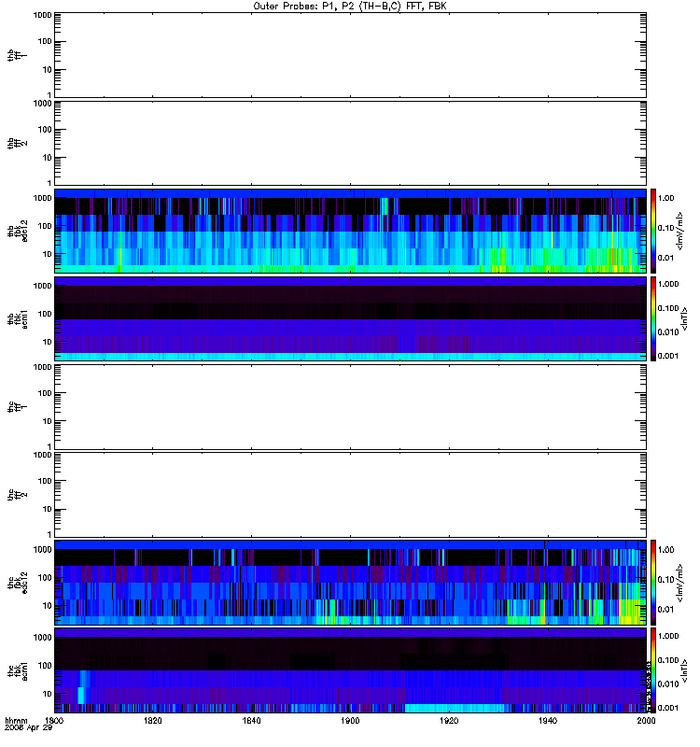Click the empty thc fff 2 plot panel
The image size is (700, 747).
350,495
